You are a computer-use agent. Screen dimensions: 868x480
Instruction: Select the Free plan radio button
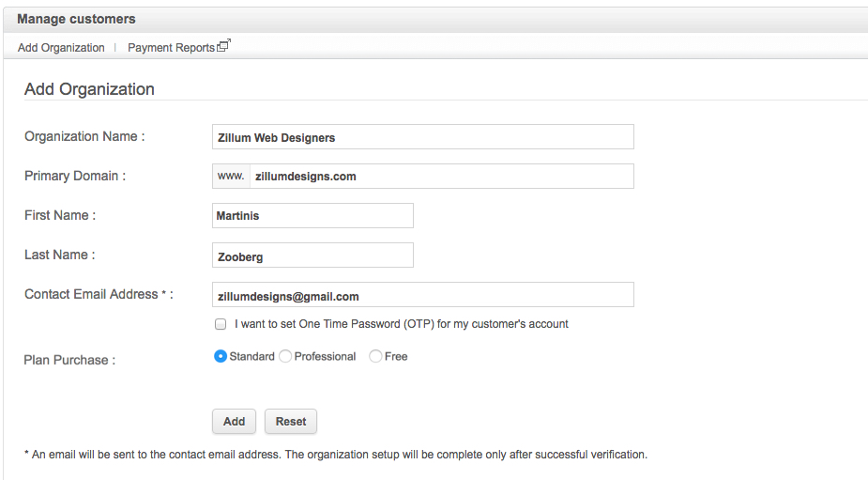375,356
